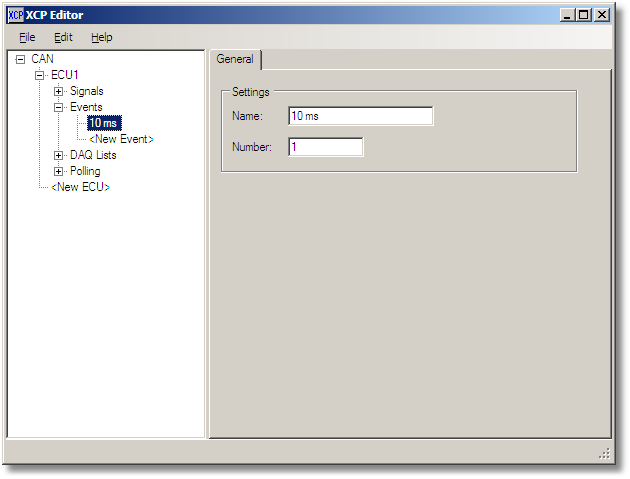Switch to the General tab
This screenshot has width=630, height=479.
[235, 60]
